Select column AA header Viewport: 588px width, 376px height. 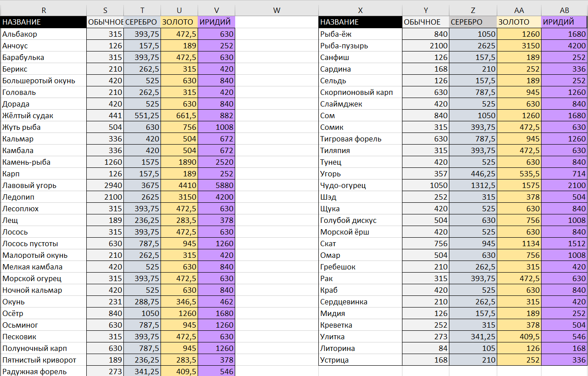click(x=519, y=10)
